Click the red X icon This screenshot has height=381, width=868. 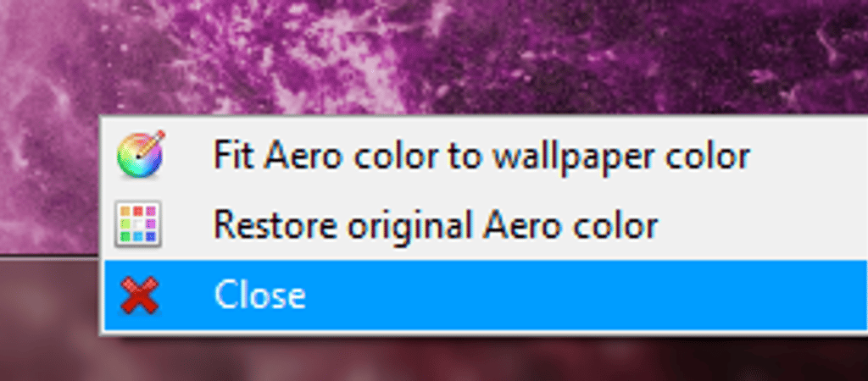(x=140, y=295)
